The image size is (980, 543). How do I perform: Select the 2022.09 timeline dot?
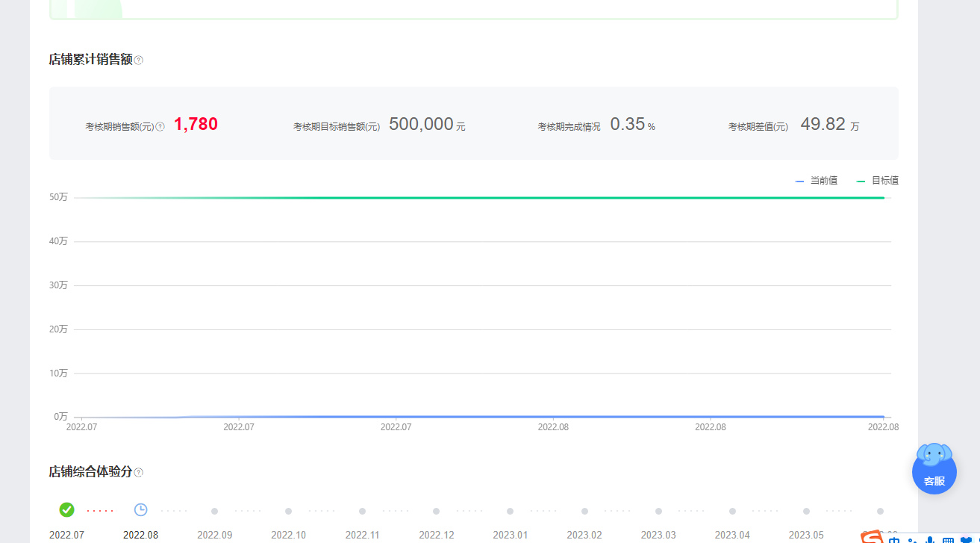point(215,512)
